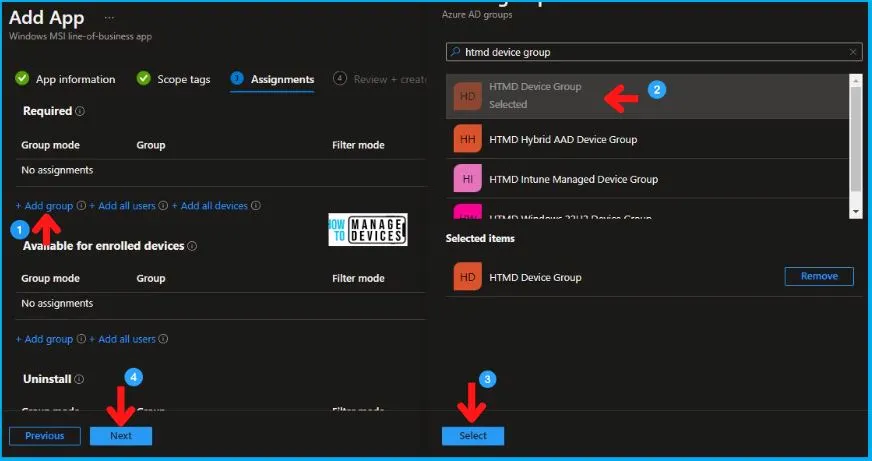Click Group mode header in Required table
Image resolution: width=872 pixels, height=461 pixels.
coord(50,145)
